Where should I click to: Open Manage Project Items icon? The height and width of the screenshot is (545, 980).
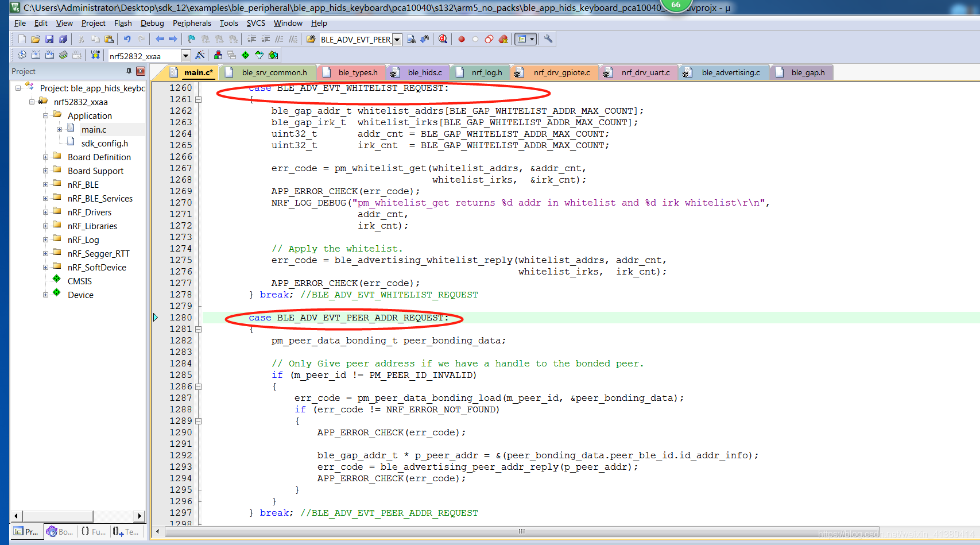[218, 55]
